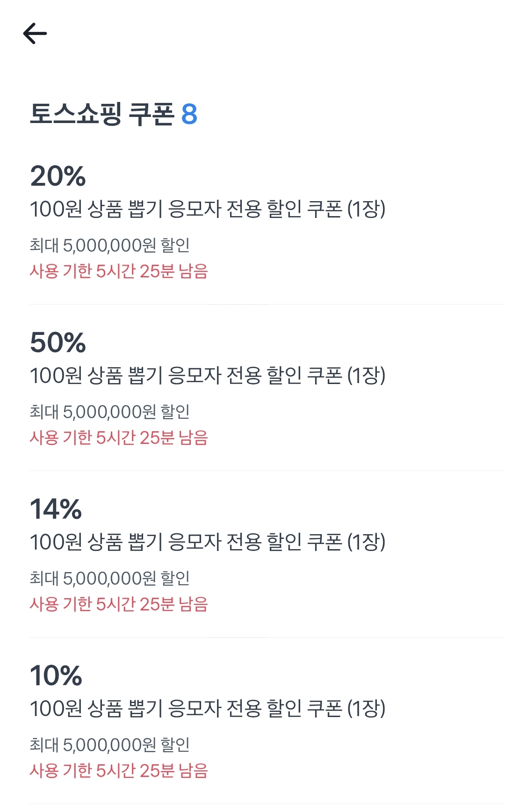Open the 14% coupon's 100원 상품 뽑기 title

208,542
